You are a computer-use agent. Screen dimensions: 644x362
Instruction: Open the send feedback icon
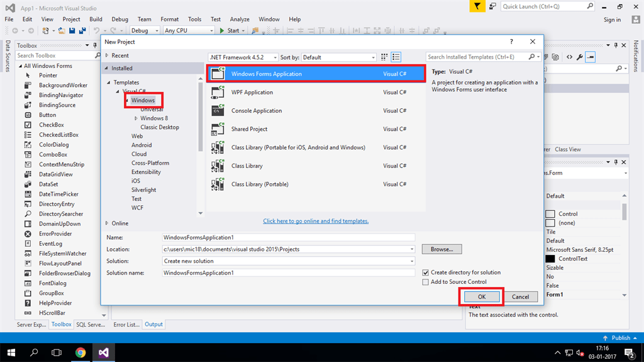tap(492, 6)
